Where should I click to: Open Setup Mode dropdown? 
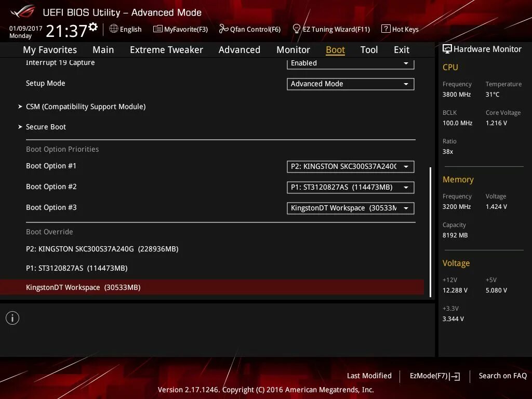point(351,84)
